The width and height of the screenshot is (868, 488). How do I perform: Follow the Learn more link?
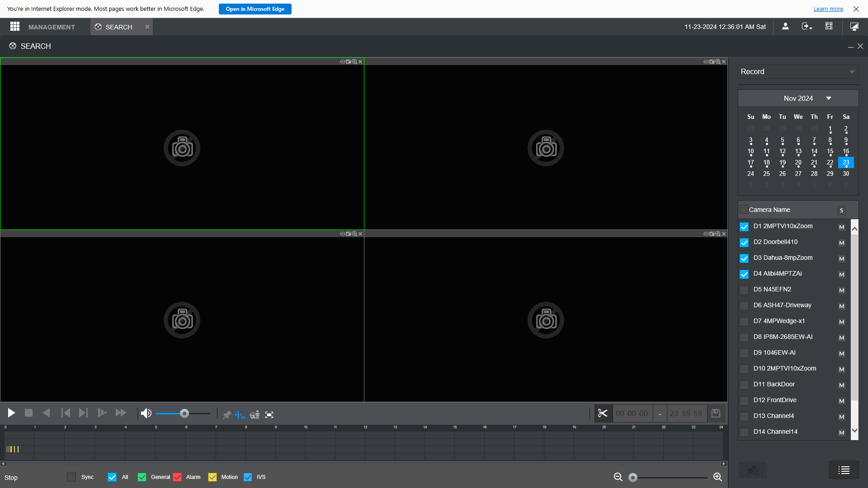click(828, 9)
